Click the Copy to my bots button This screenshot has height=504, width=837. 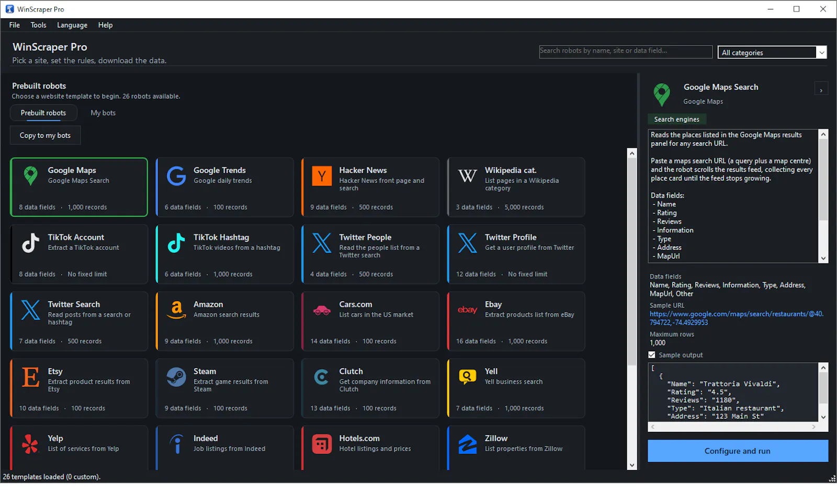pos(45,135)
